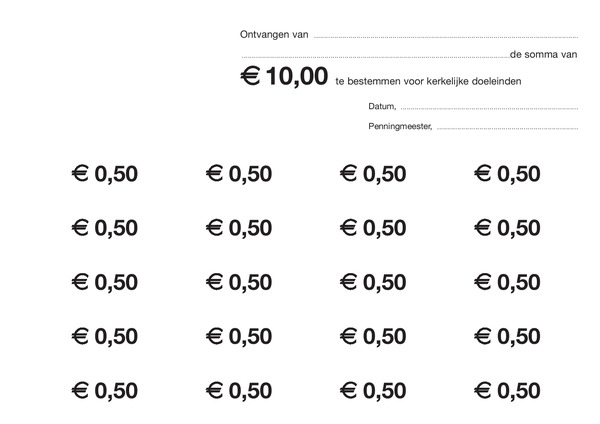600x424 pixels.
Task: Select last-row € 0,50 coupon in second column
Action: pyautogui.click(x=239, y=391)
